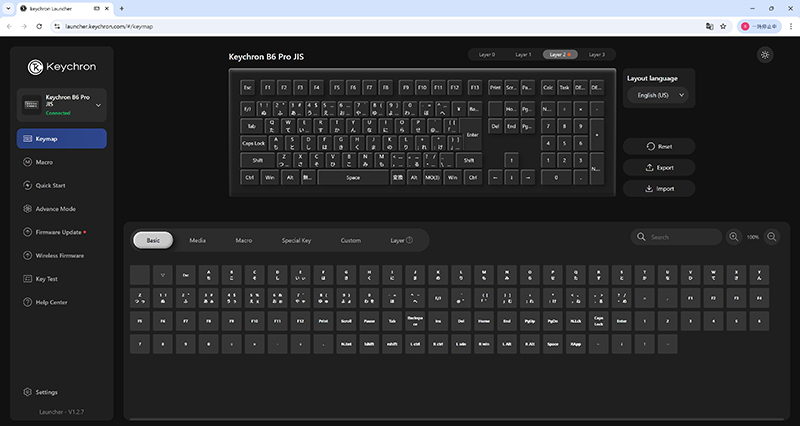Open a new browser tab
800x426 pixels.
tap(121, 9)
